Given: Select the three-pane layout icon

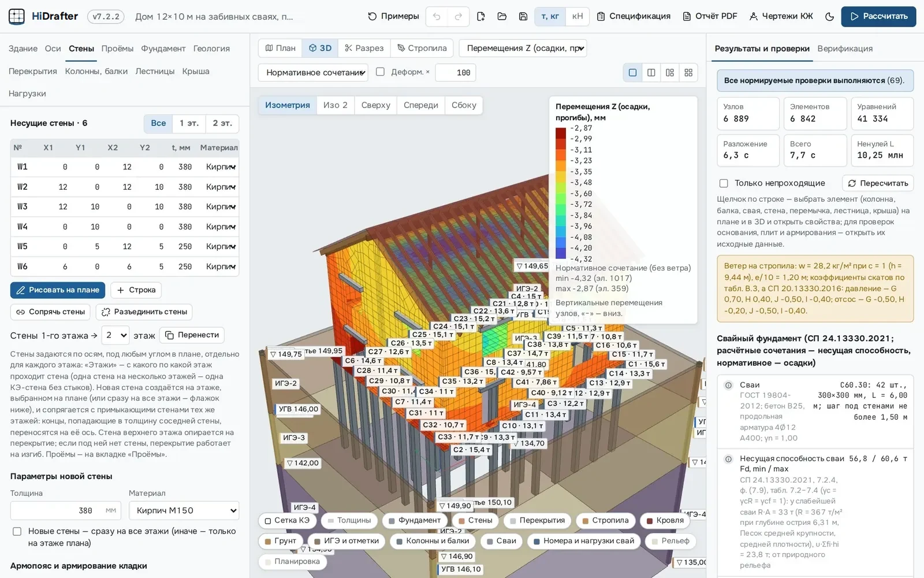Looking at the screenshot, I should pyautogui.click(x=669, y=72).
